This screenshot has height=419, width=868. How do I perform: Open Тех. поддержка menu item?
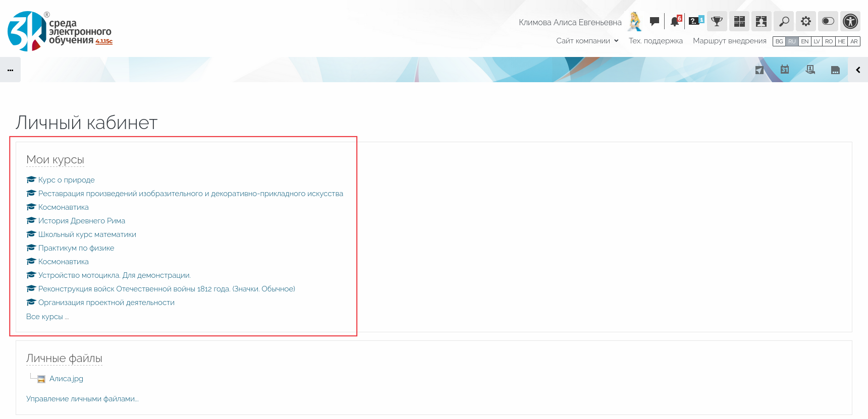(x=656, y=41)
